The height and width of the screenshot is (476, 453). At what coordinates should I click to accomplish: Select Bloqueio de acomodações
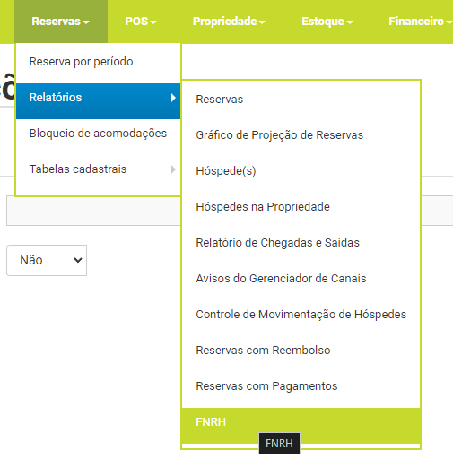[x=98, y=134]
